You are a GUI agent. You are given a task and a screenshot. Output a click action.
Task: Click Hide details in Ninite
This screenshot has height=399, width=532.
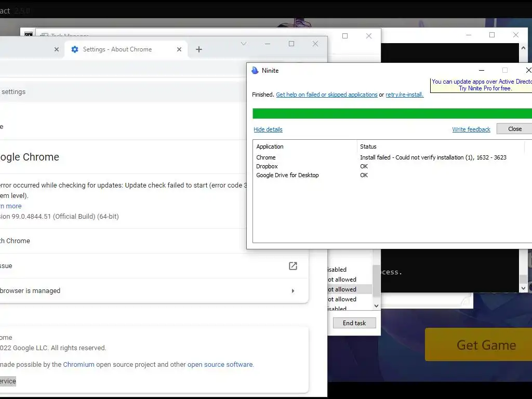pyautogui.click(x=268, y=129)
